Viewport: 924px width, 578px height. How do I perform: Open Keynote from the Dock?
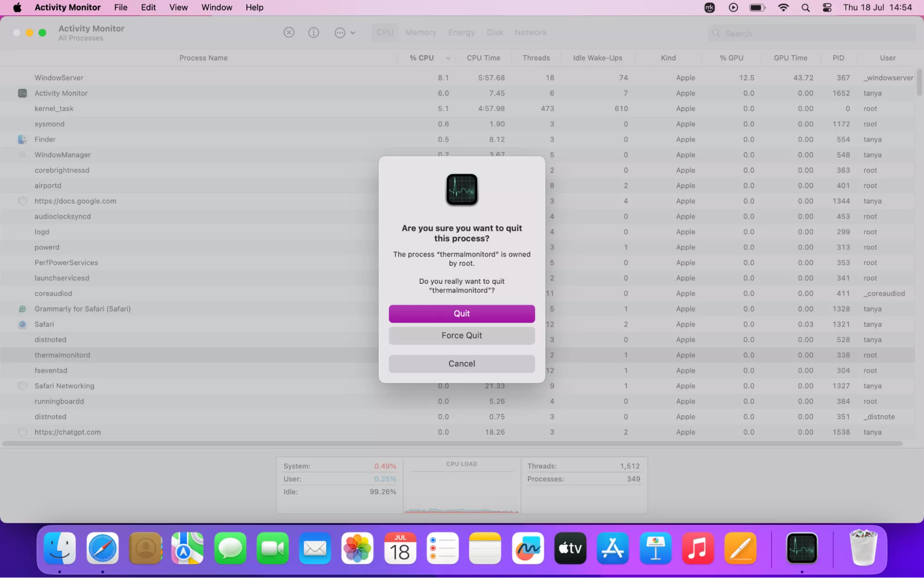[655, 548]
